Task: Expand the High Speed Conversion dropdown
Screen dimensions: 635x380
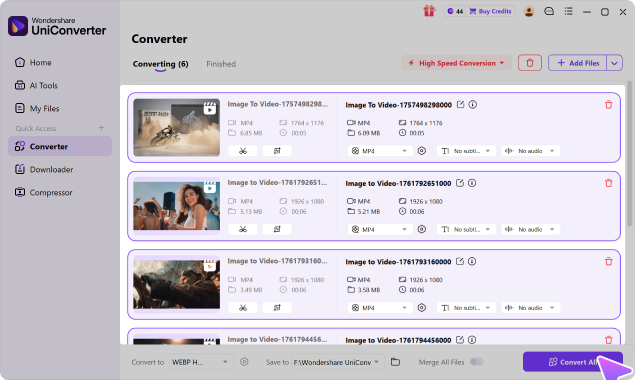Action: click(x=457, y=63)
